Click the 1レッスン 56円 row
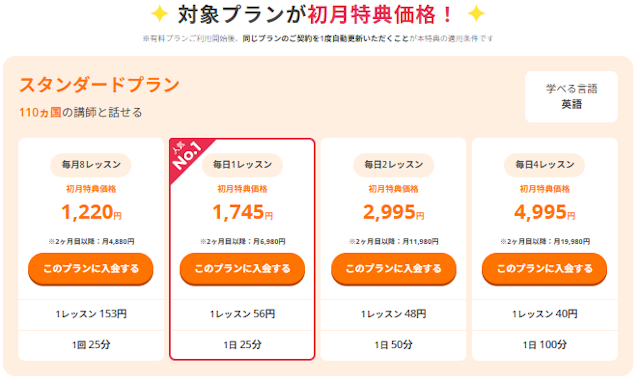 [x=242, y=314]
